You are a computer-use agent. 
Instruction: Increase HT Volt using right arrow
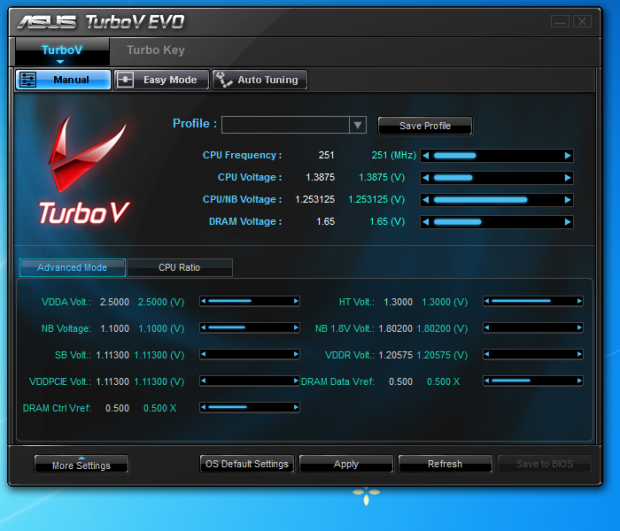578,301
